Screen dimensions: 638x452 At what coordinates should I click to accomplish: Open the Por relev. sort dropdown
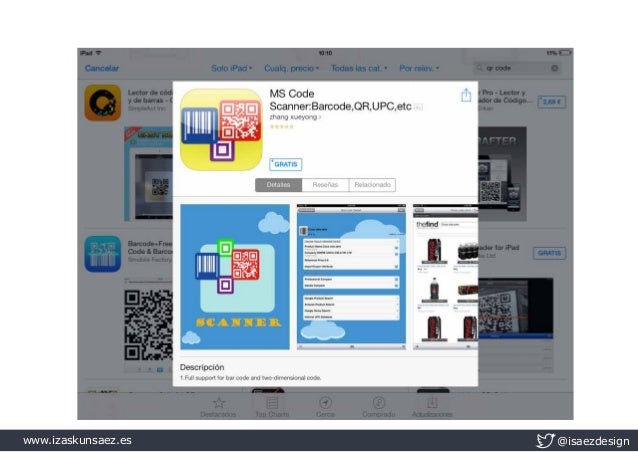[419, 68]
